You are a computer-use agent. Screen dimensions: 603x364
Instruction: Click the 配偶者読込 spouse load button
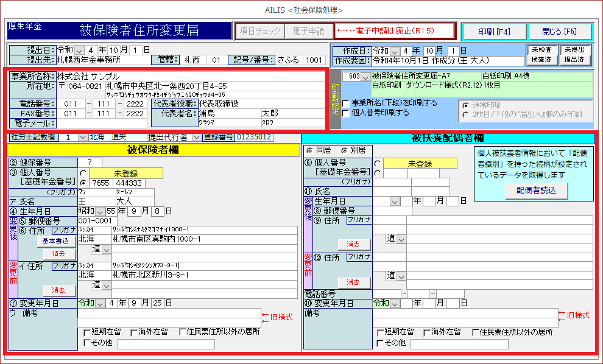[x=537, y=191]
